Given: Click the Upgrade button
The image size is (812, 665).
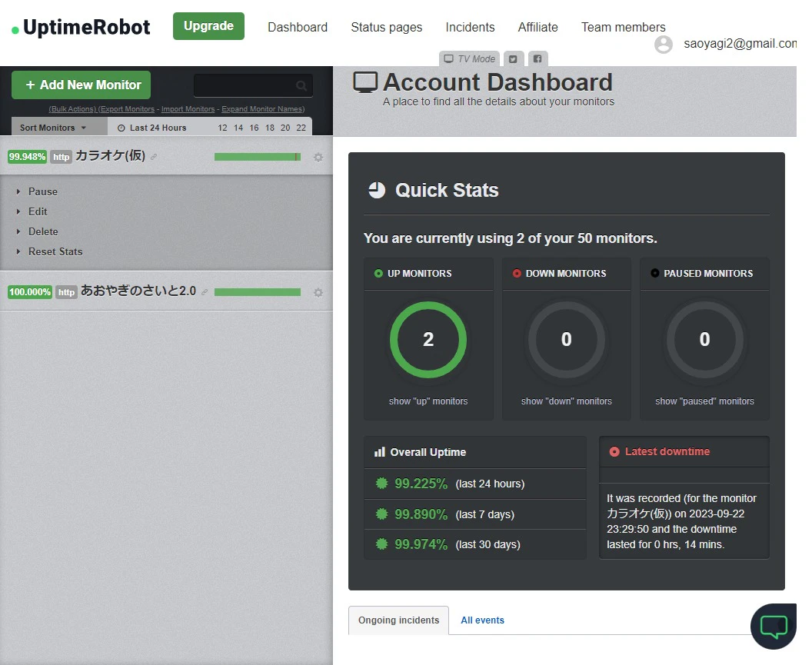Looking at the screenshot, I should 208,26.
